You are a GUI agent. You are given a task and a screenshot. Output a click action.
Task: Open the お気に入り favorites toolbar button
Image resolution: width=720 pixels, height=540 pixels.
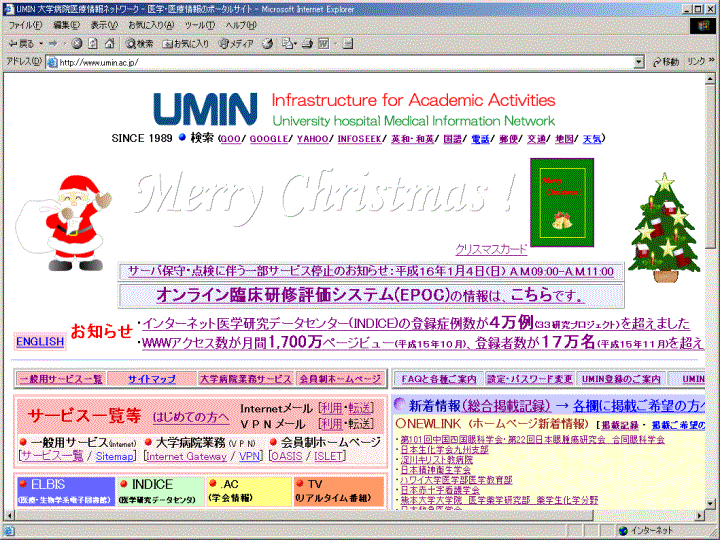tap(185, 44)
